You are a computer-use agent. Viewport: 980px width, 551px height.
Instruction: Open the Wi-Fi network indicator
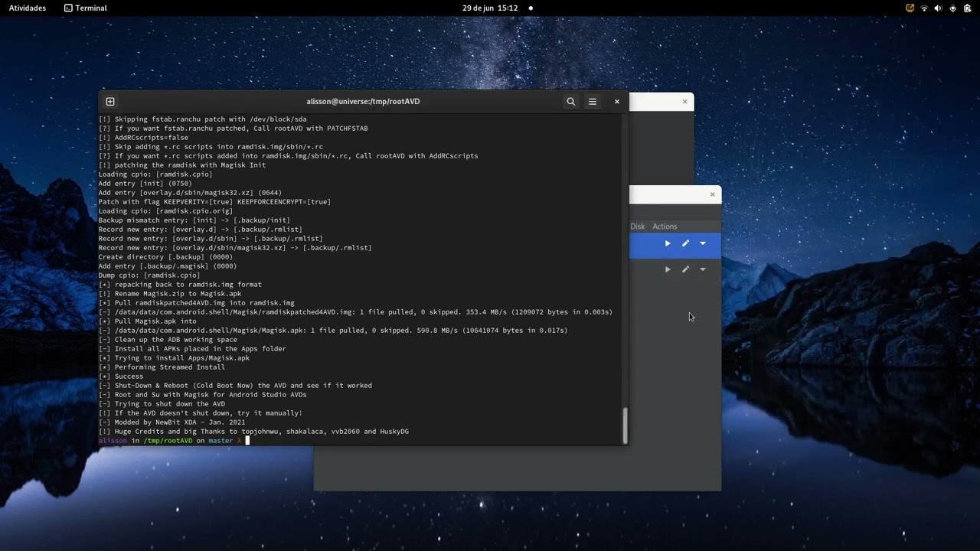[924, 8]
